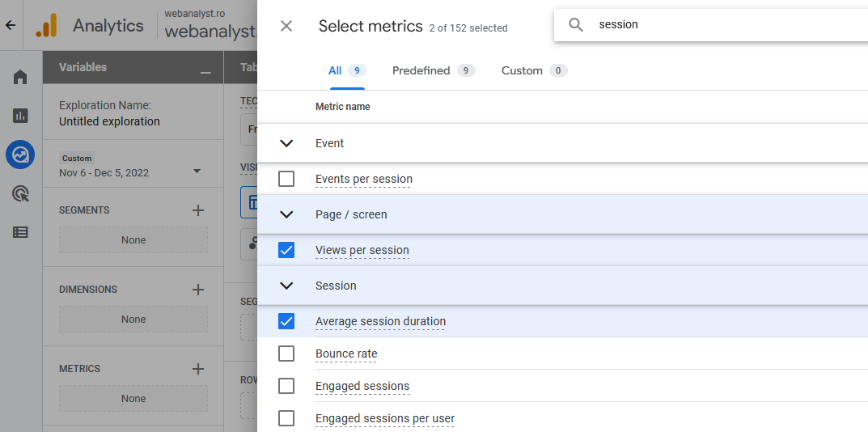Screen dimensions: 868x432
Task: Open the Configure list icon in sidebar
Action: tap(20, 232)
